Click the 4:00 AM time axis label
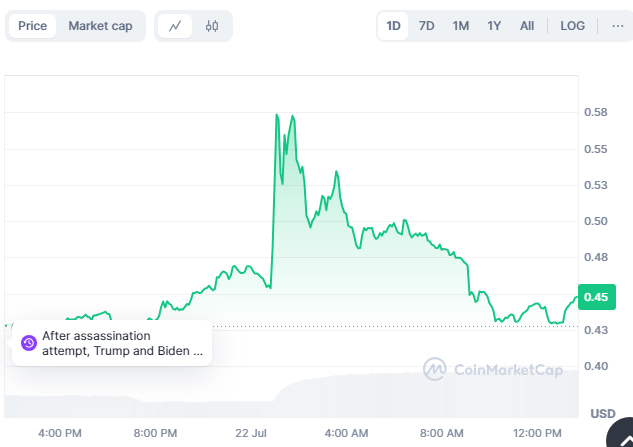Screen dimensions: 633x447 [x=347, y=432]
